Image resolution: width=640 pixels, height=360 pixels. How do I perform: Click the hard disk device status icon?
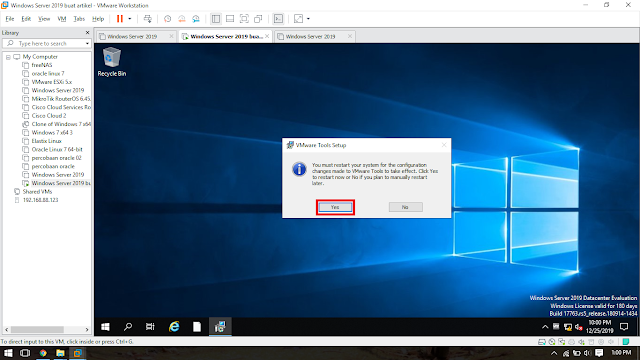(x=542, y=342)
